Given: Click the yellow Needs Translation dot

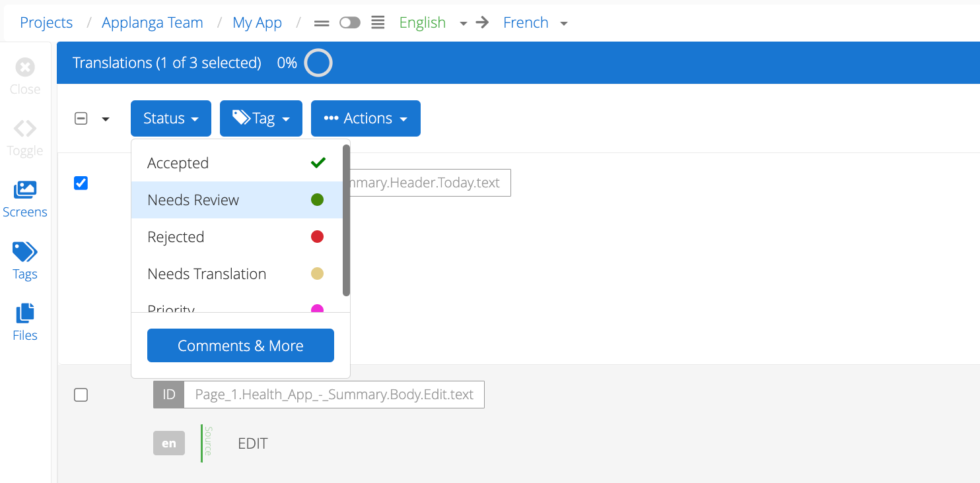Looking at the screenshot, I should (317, 274).
